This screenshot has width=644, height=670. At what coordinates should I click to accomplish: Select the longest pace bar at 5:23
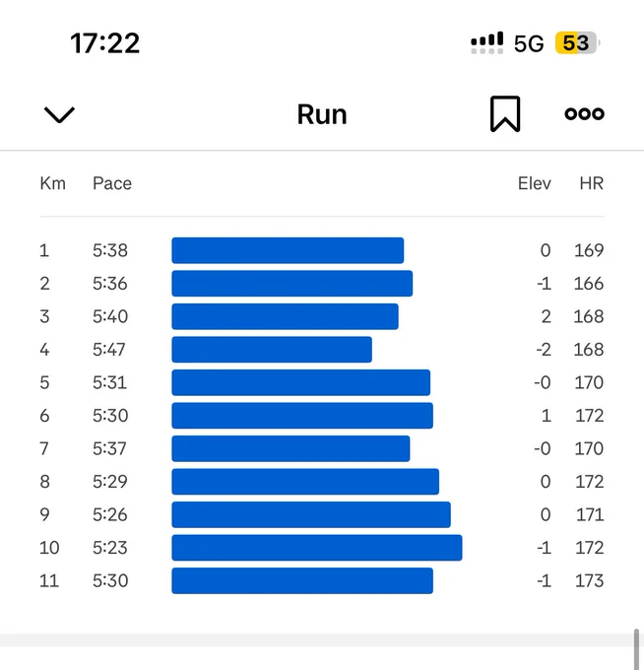point(317,548)
